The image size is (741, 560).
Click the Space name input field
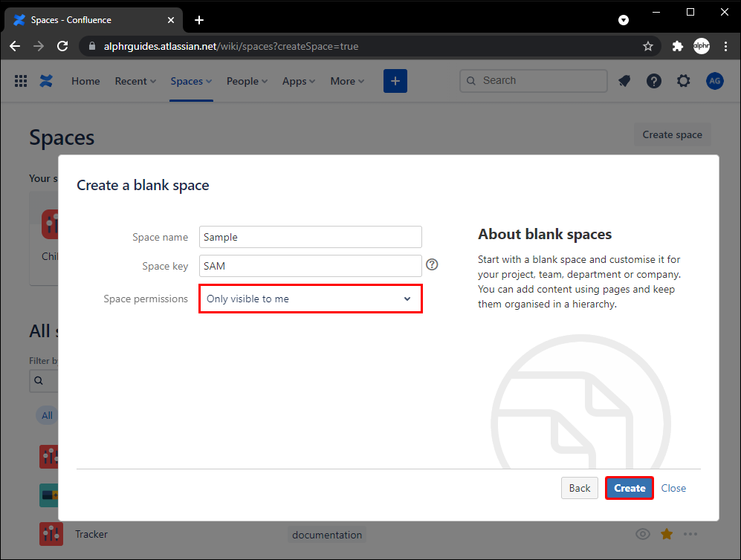pyautogui.click(x=311, y=237)
